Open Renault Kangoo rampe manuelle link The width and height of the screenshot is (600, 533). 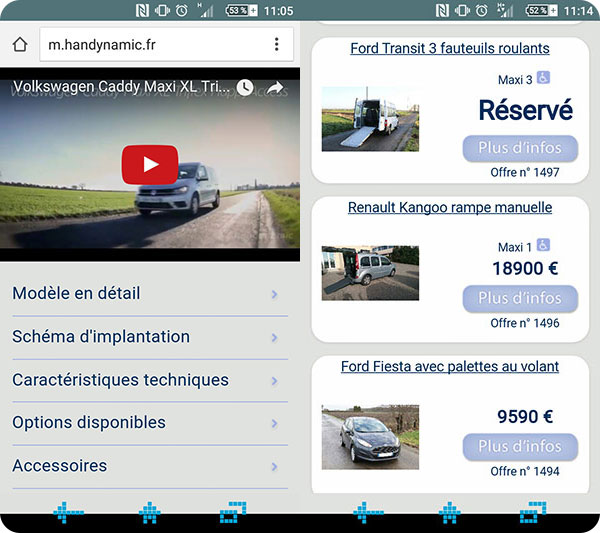point(449,208)
